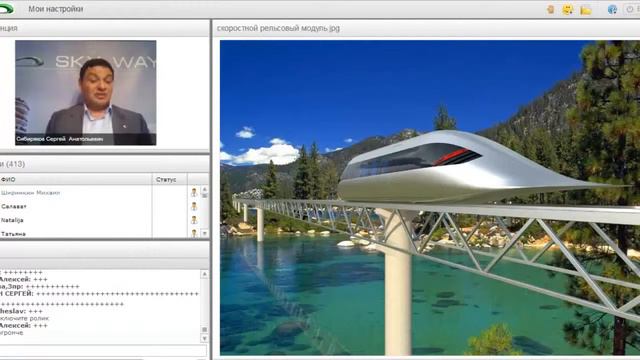The image size is (640, 360).
Task: Click the shared skyway module image
Action: (x=430, y=198)
